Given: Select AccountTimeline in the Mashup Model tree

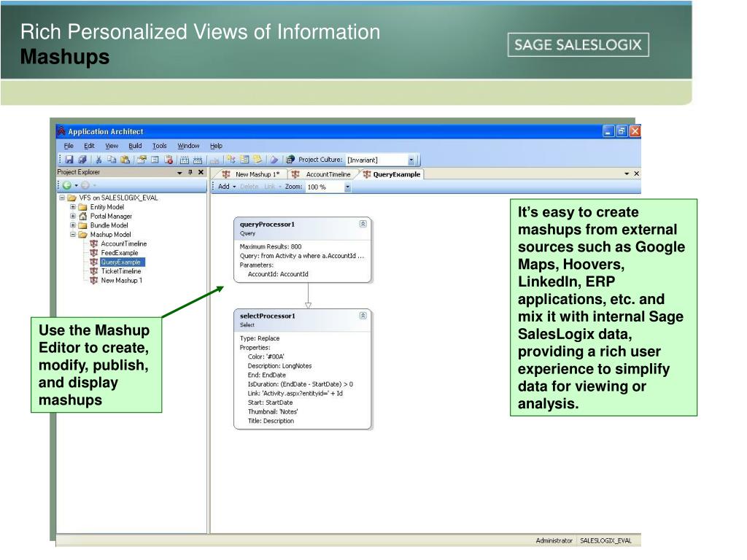Looking at the screenshot, I should click(x=124, y=244).
